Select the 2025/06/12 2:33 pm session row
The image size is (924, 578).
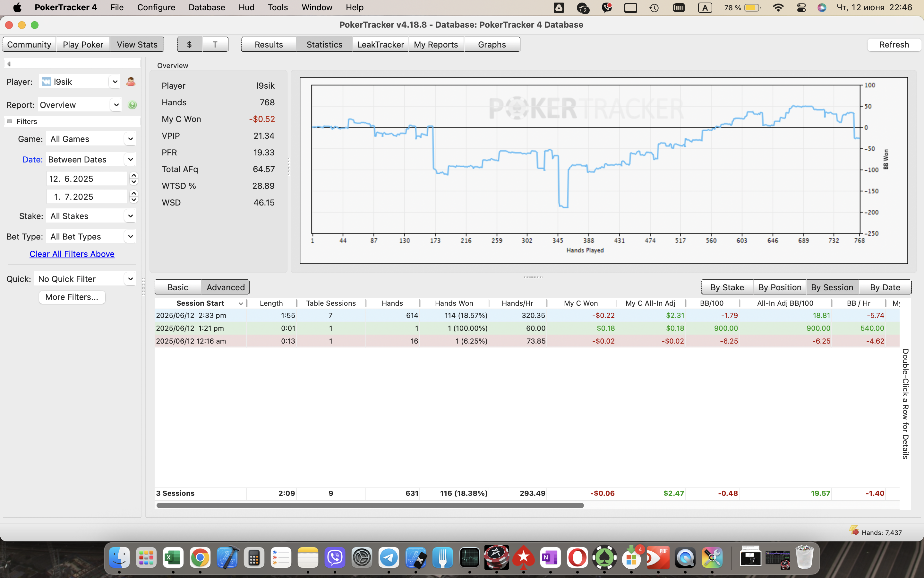(x=527, y=315)
